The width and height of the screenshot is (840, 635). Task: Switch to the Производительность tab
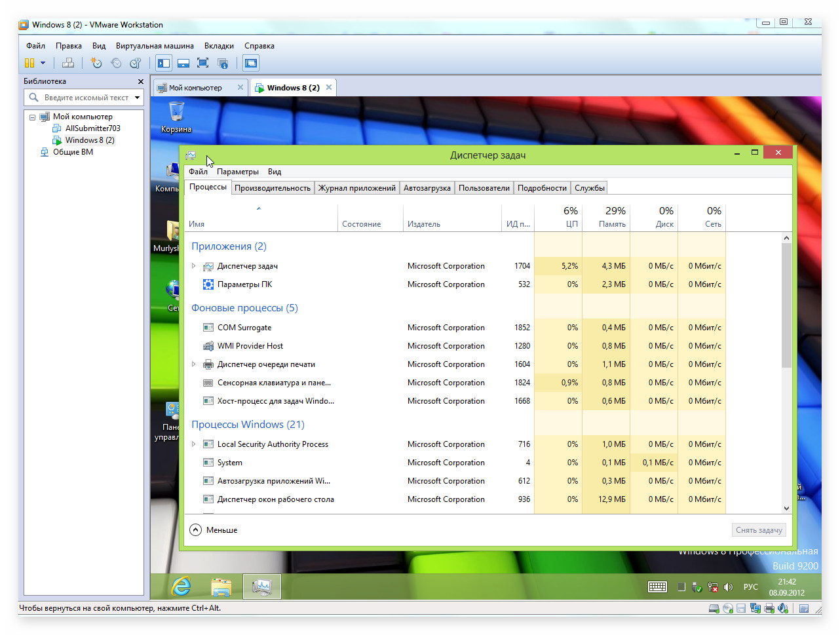coord(273,188)
